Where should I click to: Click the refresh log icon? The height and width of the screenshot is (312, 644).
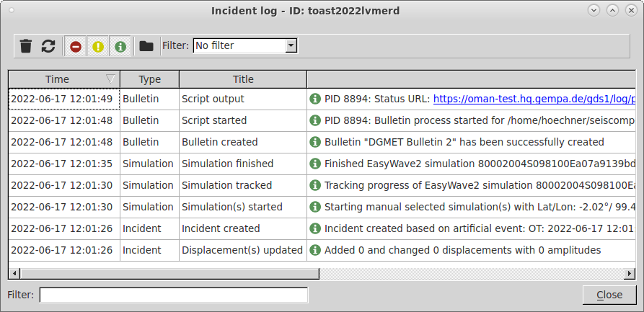48,45
